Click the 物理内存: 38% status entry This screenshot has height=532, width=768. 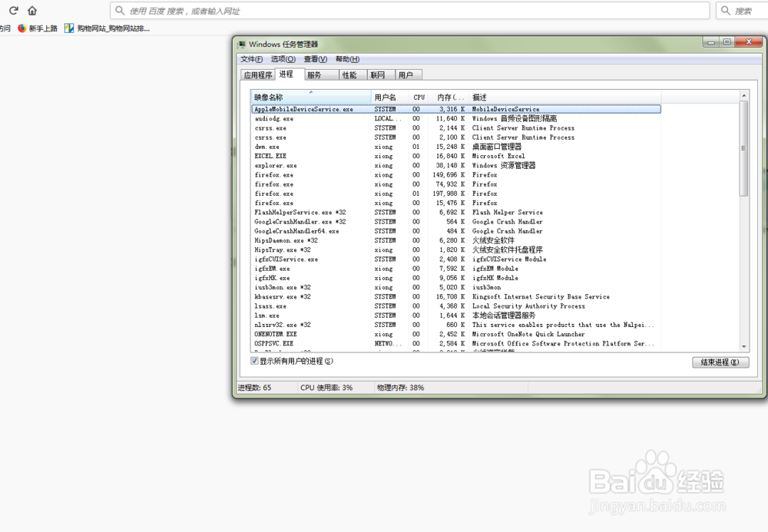point(401,388)
